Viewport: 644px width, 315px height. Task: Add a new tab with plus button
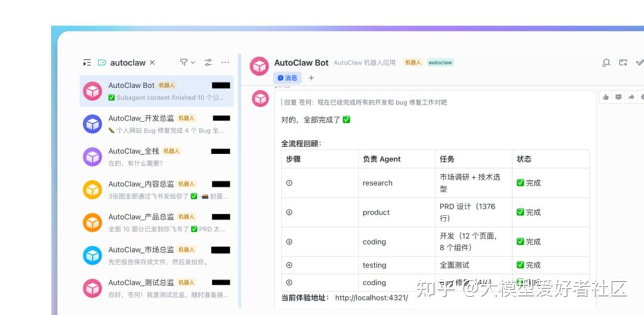click(311, 78)
